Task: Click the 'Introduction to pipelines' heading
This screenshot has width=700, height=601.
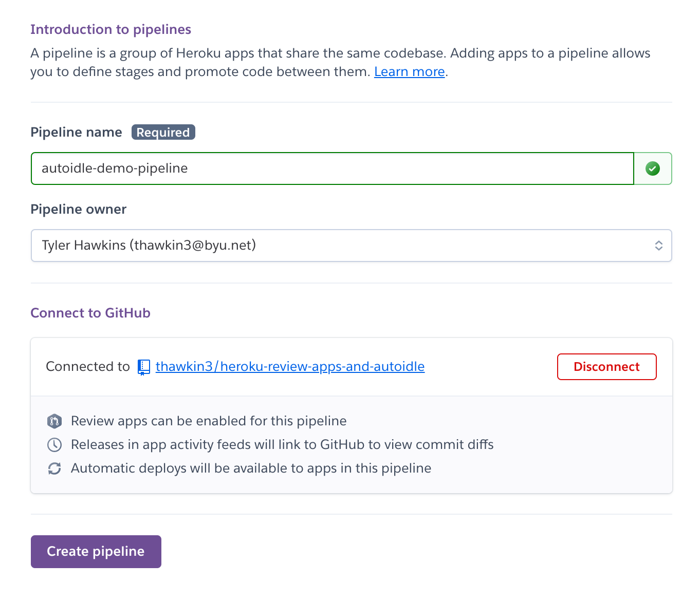Action: [110, 30]
